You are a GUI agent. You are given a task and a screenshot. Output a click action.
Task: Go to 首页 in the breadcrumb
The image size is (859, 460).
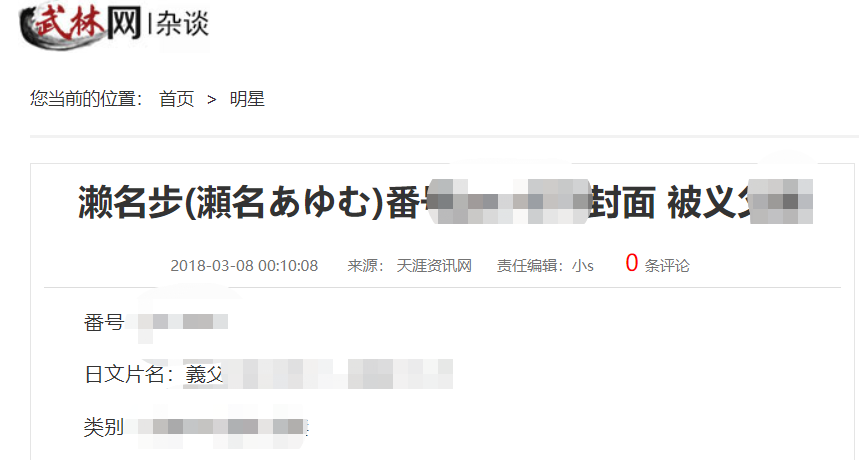[x=176, y=99]
